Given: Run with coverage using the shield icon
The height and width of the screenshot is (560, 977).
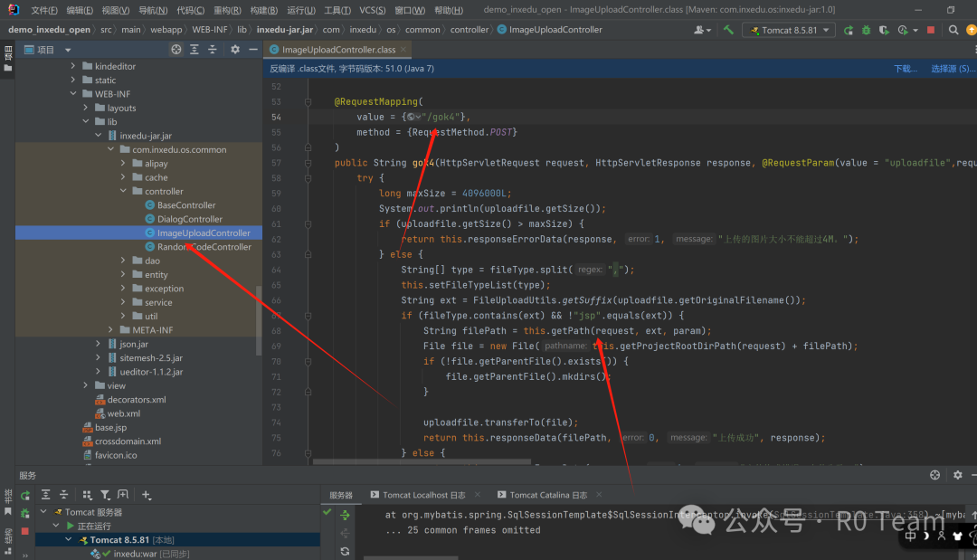Looking at the screenshot, I should [884, 30].
